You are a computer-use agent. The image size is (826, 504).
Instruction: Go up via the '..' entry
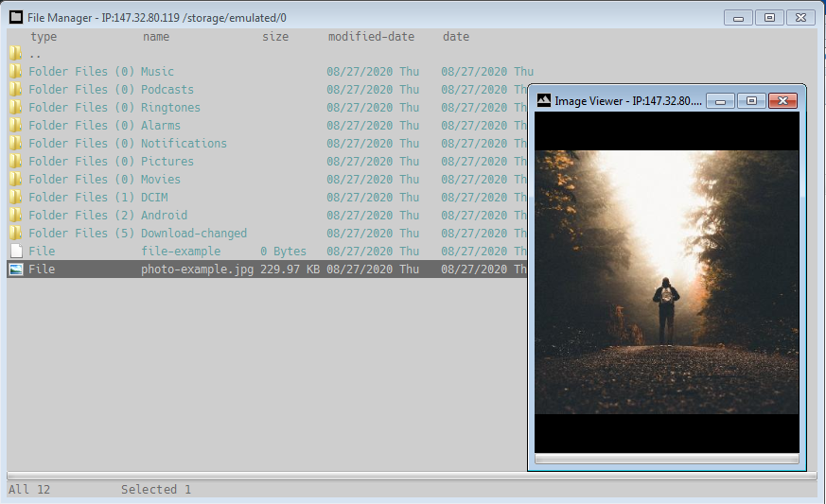(35, 55)
